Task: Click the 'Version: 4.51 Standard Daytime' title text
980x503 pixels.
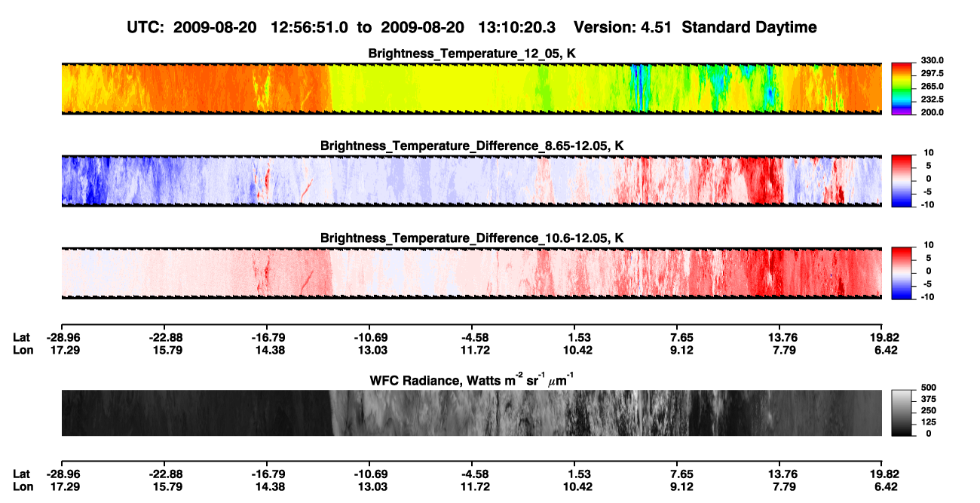Action: pos(695,28)
